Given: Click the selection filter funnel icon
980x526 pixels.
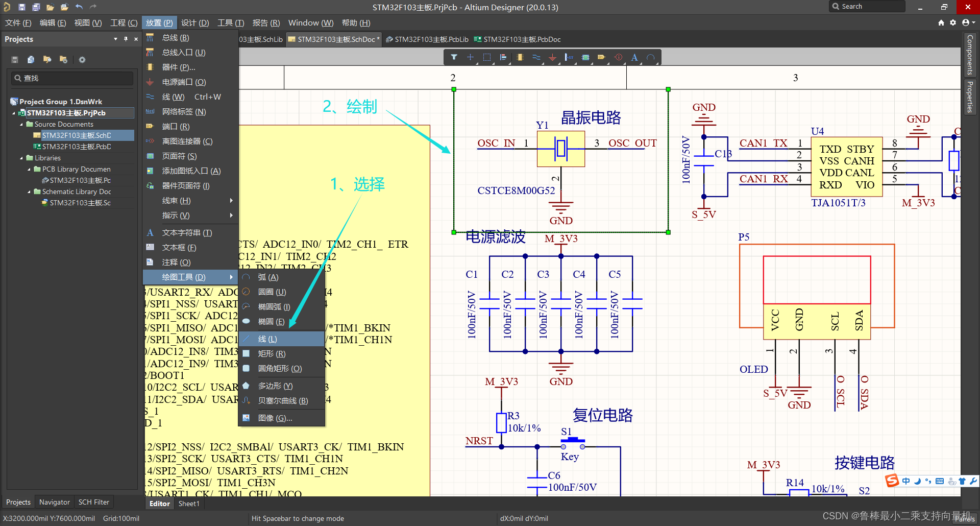Looking at the screenshot, I should click(454, 57).
